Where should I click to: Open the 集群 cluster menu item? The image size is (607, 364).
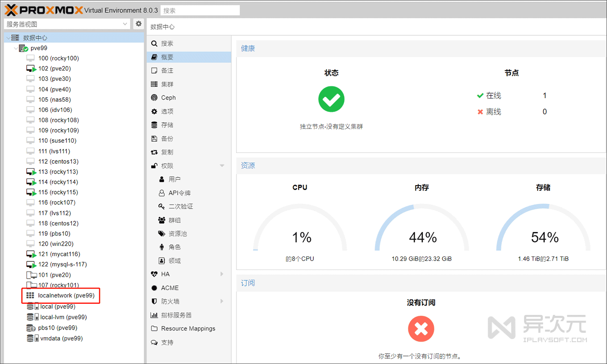pos(189,84)
